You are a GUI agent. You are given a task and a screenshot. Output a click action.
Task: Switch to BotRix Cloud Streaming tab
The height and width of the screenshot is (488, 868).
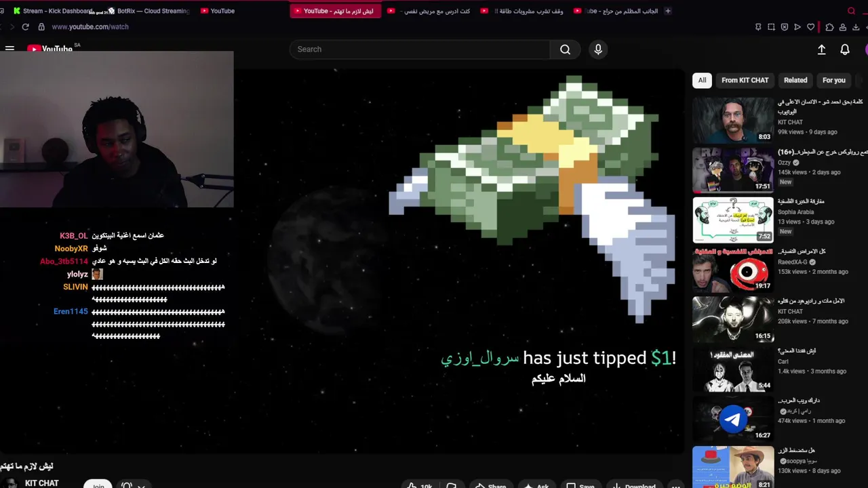(x=149, y=11)
